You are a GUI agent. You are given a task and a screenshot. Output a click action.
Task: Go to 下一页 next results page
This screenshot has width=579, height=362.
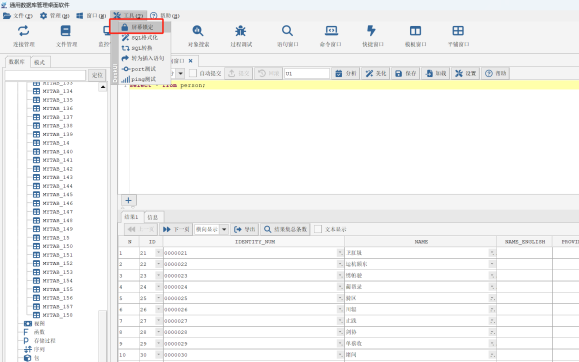click(176, 229)
